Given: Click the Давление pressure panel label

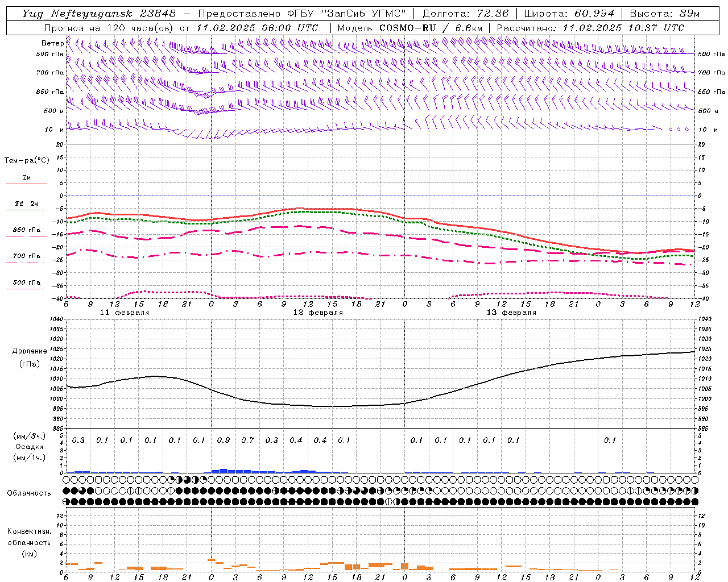Looking at the screenshot, I should click(30, 351).
